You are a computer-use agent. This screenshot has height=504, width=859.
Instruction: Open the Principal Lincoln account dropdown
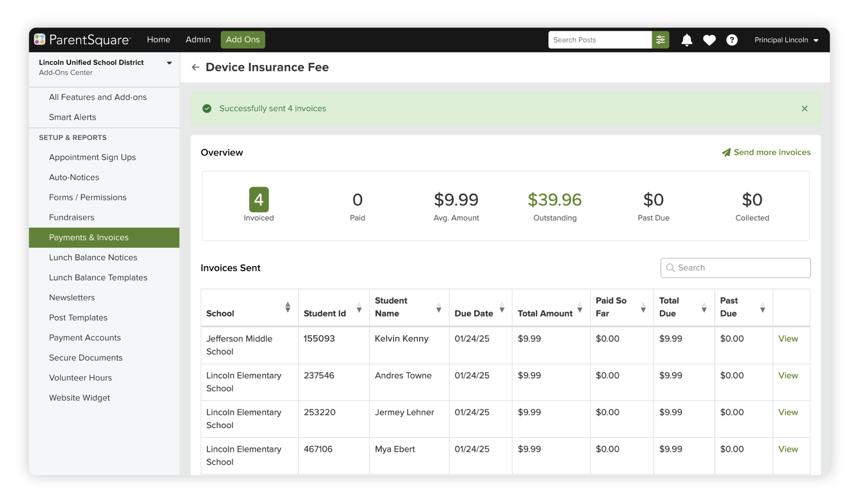[786, 39]
